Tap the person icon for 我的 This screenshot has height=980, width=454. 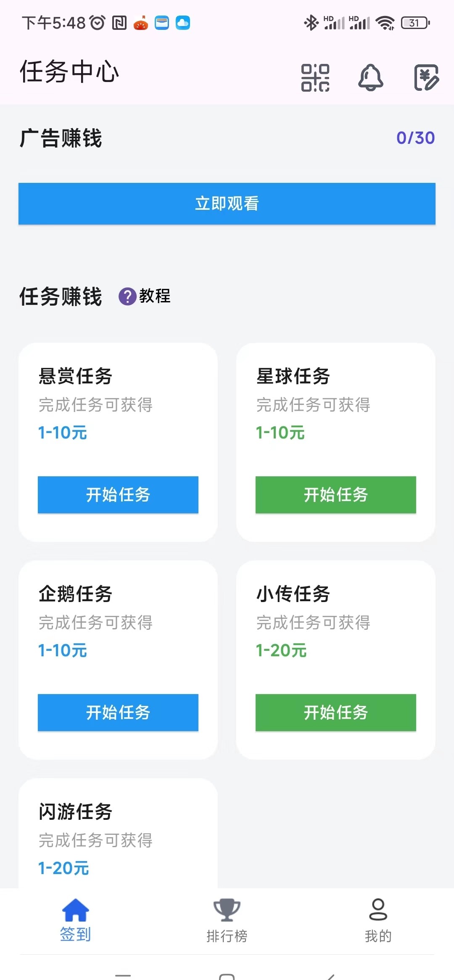coord(378,910)
